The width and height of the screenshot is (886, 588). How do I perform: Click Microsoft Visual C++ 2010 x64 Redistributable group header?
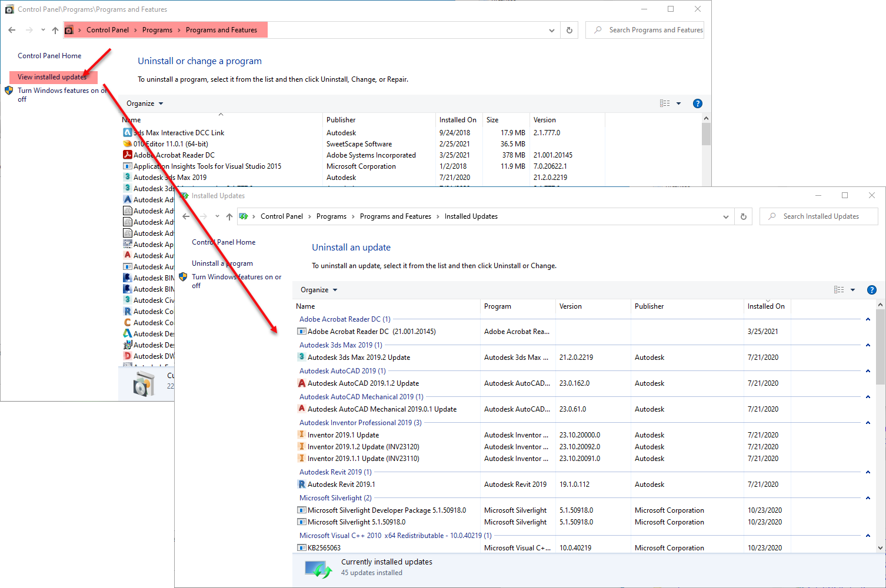tap(395, 536)
